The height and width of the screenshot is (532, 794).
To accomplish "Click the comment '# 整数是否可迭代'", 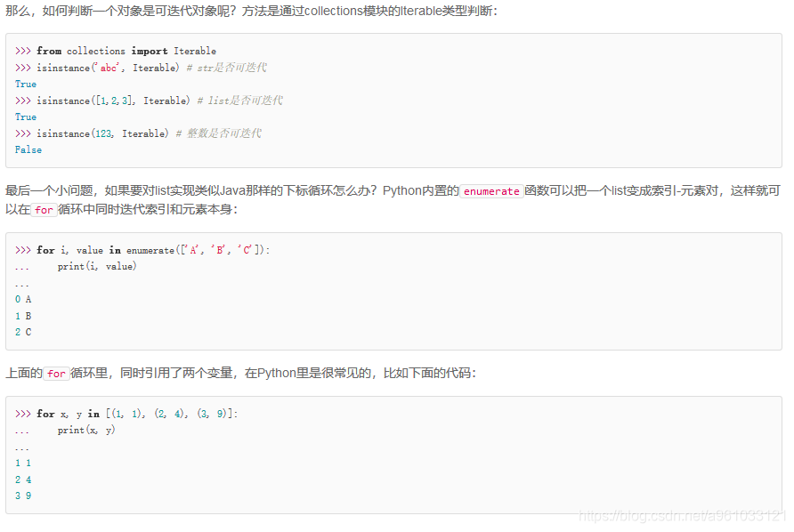I will click(x=219, y=133).
